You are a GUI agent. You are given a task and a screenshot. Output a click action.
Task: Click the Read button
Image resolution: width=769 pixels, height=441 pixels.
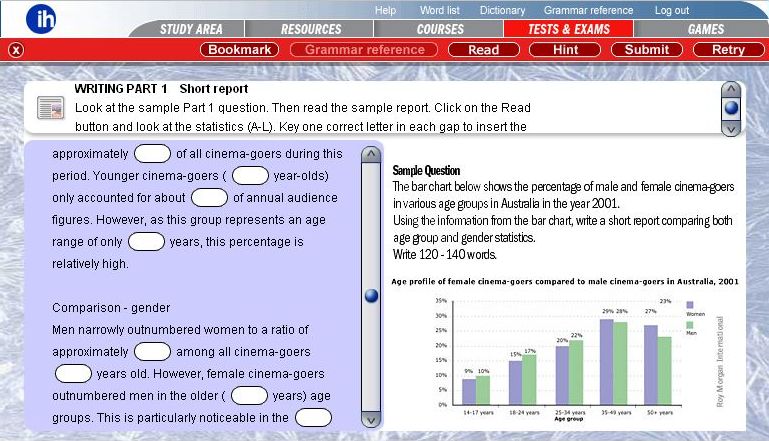click(484, 50)
